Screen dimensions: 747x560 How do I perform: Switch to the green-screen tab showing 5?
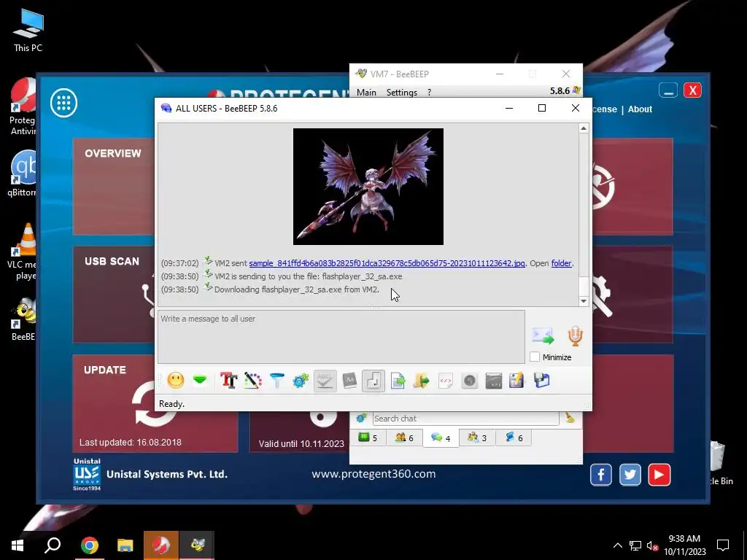pos(368,437)
